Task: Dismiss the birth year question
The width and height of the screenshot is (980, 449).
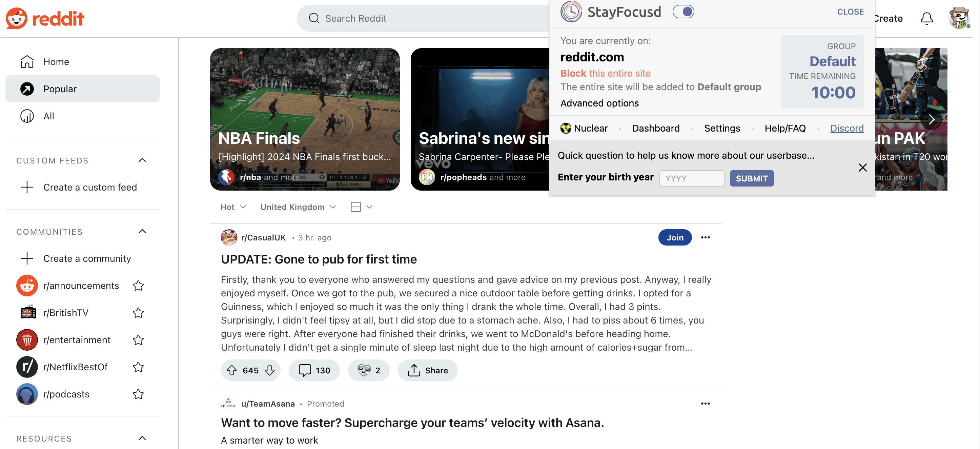Action: click(x=862, y=168)
